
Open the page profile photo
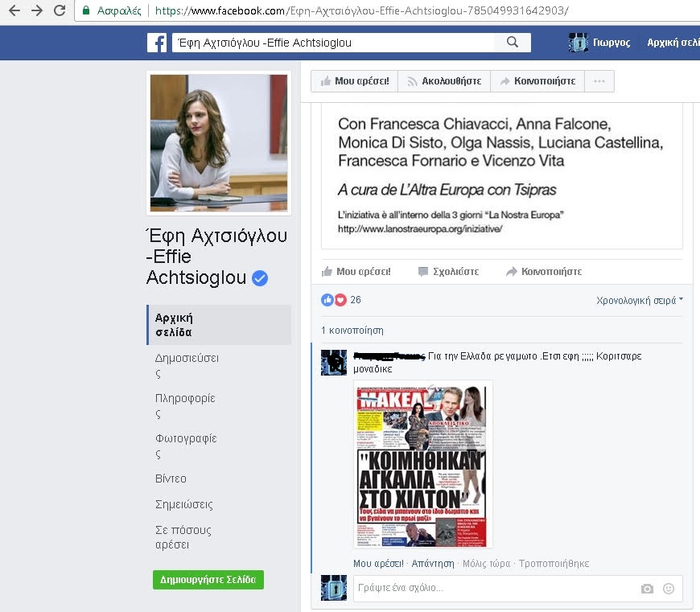click(x=219, y=142)
